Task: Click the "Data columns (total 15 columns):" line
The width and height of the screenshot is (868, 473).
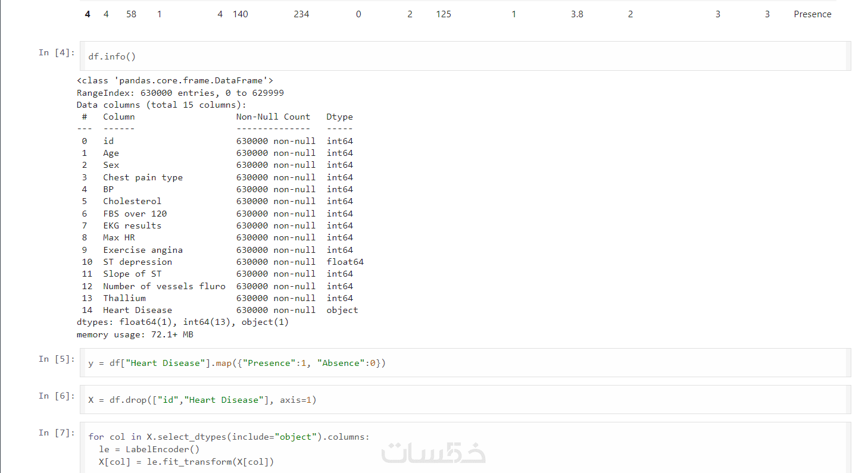Action: click(x=161, y=105)
